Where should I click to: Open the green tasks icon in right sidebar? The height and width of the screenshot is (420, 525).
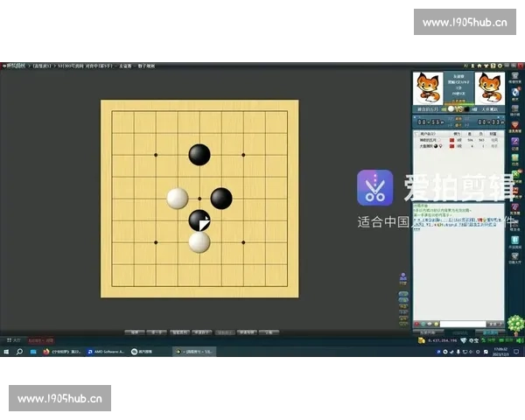coord(515,157)
